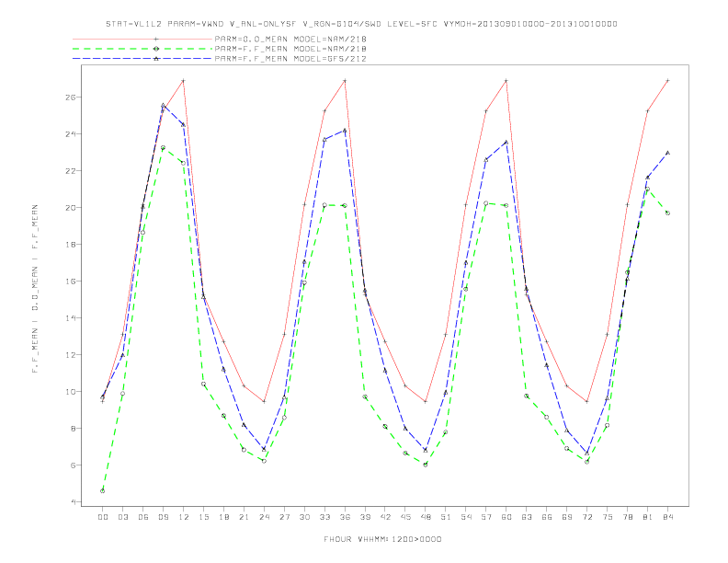Click x-axis tick label 84
This screenshot has height=563, width=728.
coord(668,517)
